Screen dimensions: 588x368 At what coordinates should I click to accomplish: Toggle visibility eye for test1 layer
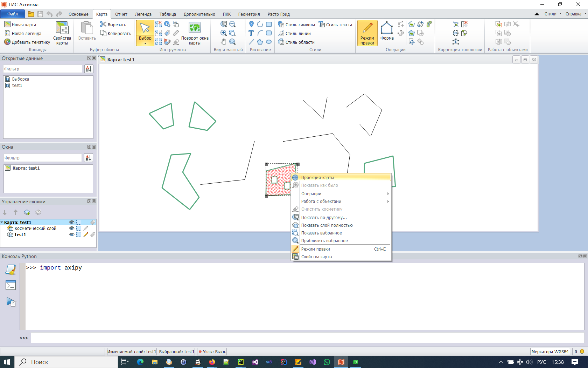point(72,234)
